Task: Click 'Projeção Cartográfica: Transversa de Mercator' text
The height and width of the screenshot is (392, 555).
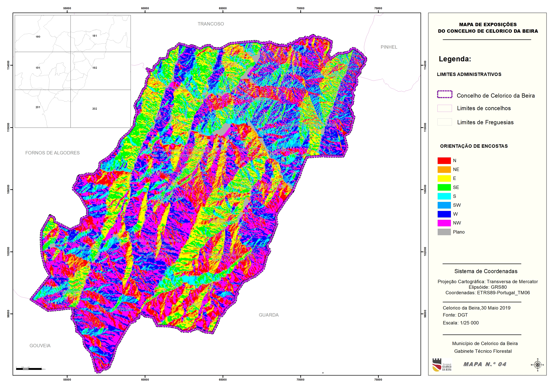Action: click(488, 282)
